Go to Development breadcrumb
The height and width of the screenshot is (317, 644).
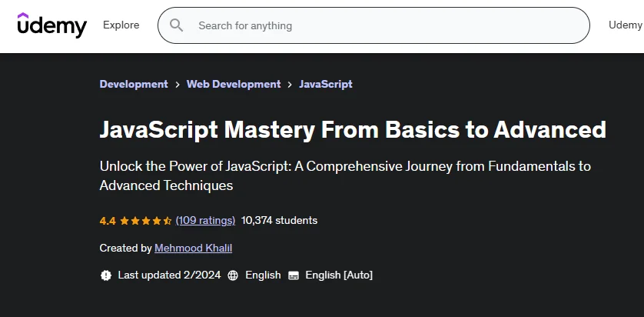[134, 84]
